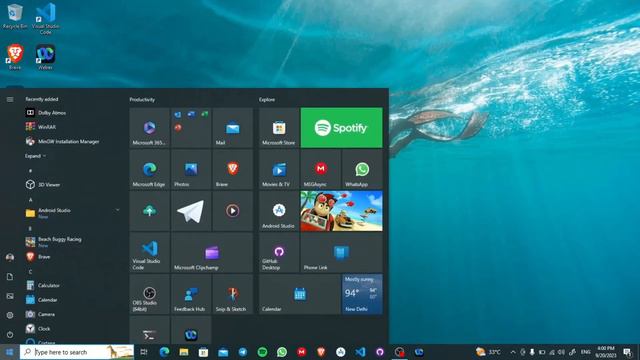This screenshot has height=360, width=640.
Task: Open the GitHub Desktop tile
Action: 279,253
